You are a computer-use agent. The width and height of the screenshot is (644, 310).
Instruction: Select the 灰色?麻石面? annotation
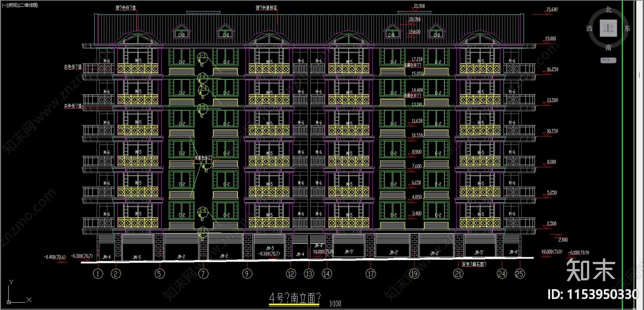click(474, 264)
